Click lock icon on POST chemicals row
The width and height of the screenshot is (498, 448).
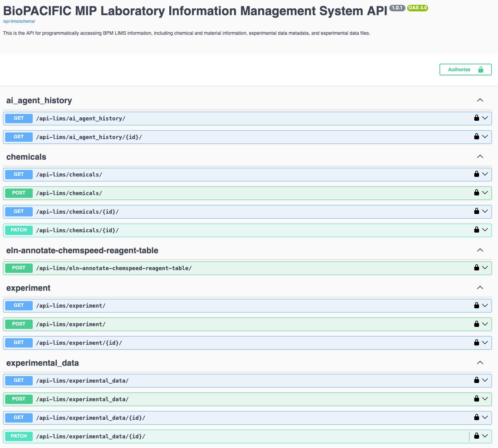[476, 193]
